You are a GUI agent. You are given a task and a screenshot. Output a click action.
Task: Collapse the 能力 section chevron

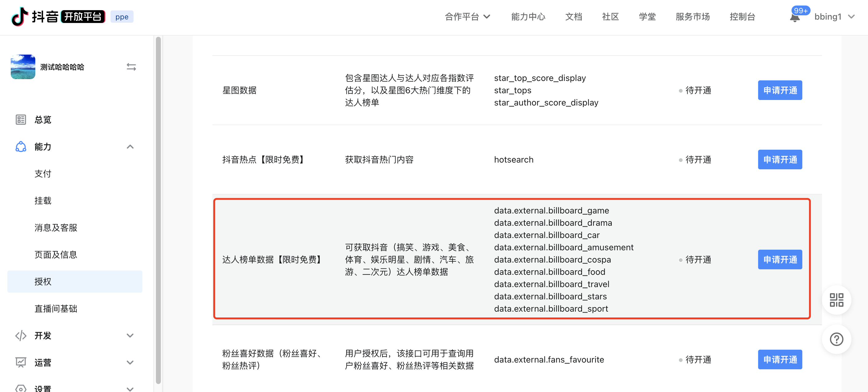tap(130, 147)
